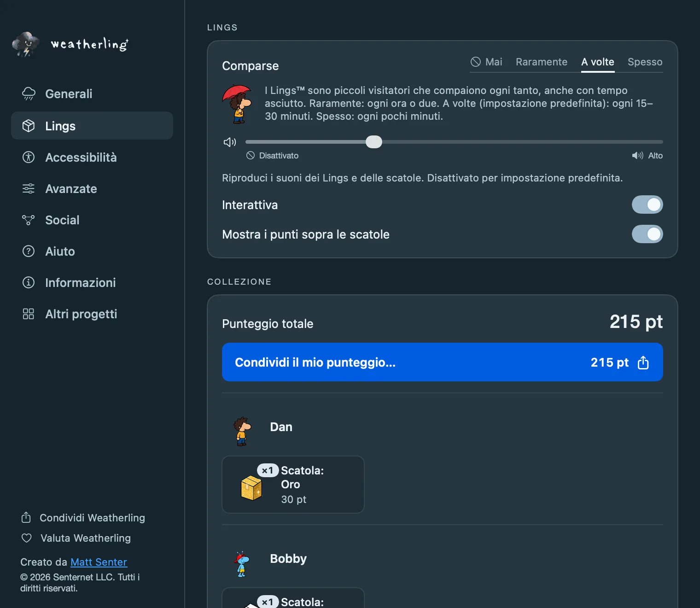Screen dimensions: 700x608
Task: Click Condividi Weatherling in sidebar
Action: coord(83,518)
